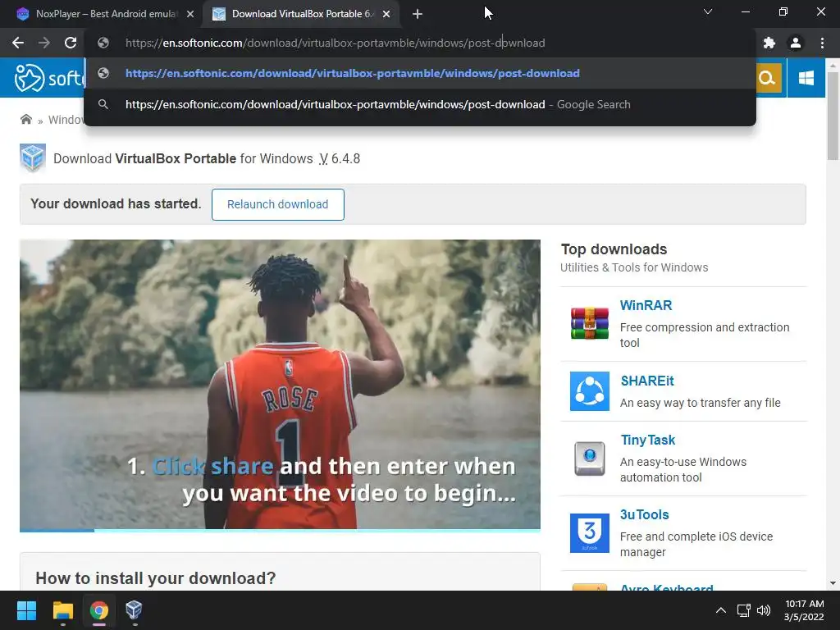The height and width of the screenshot is (630, 840).
Task: Click the Top downloads heading
Action: point(614,249)
